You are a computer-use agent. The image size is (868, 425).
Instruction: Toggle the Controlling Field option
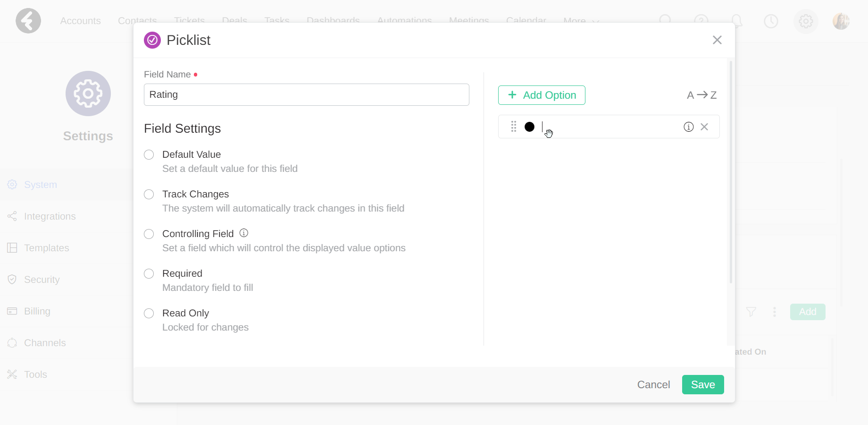[149, 234]
